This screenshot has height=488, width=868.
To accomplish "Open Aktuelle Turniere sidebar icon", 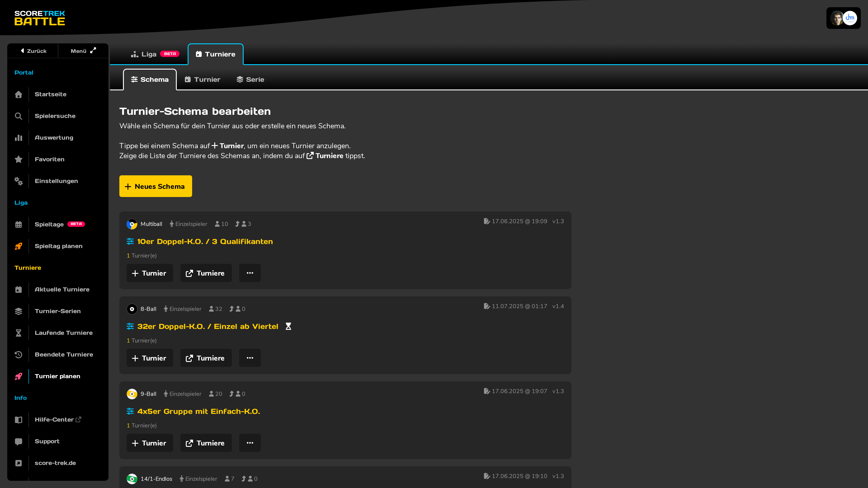I will [x=19, y=290].
